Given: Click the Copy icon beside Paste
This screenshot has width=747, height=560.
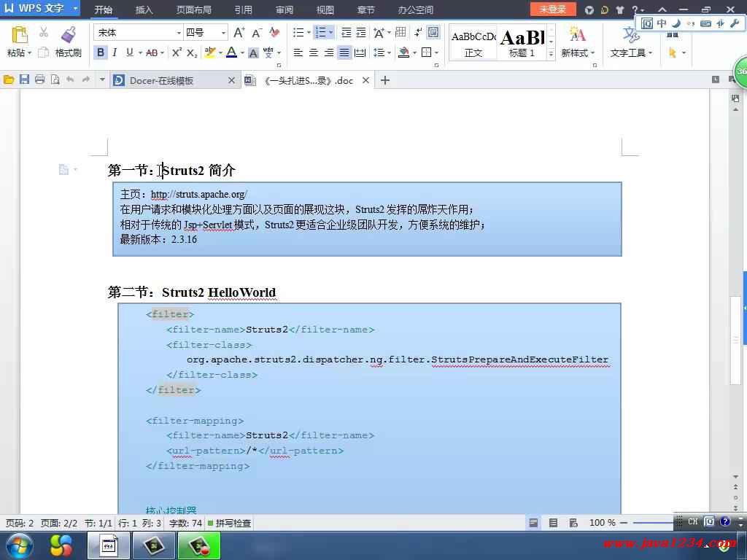Looking at the screenshot, I should [43, 52].
